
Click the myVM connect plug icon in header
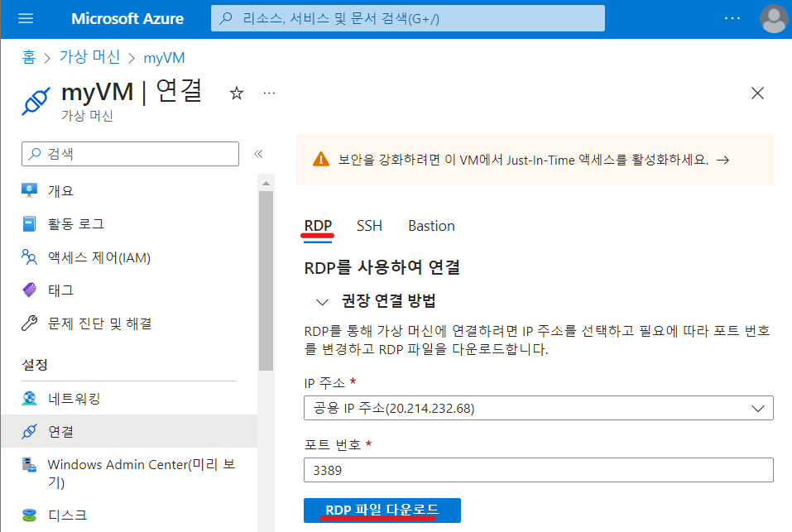(36, 100)
